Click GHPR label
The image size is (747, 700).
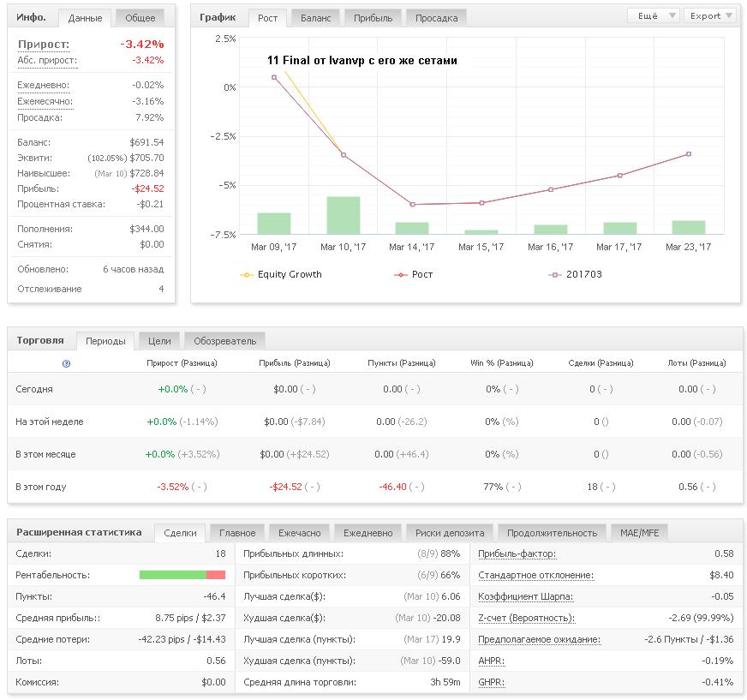tap(491, 682)
